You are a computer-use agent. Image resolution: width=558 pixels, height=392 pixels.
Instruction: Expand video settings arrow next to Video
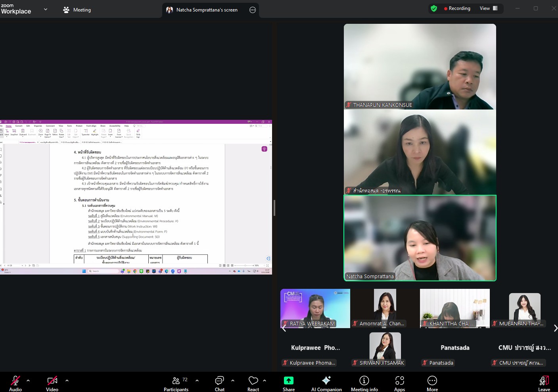coord(67,380)
